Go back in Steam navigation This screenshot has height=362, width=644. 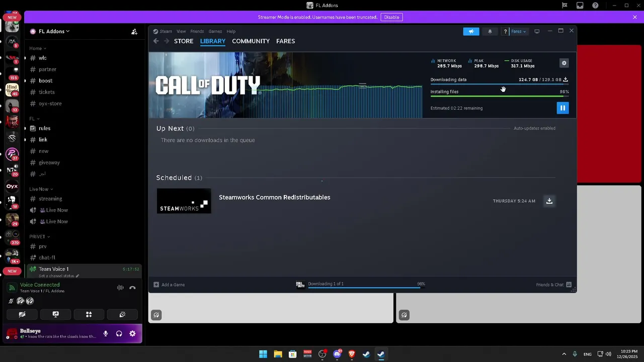click(156, 41)
